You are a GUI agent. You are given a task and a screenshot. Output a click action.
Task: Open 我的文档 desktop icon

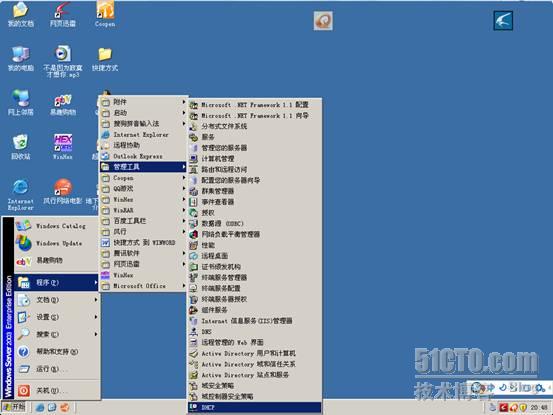20,14
